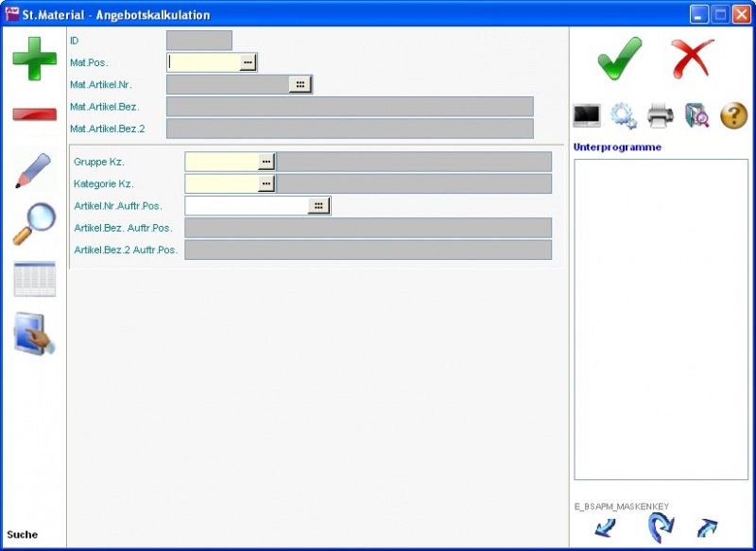
Task: Open print preview document icon
Action: 696,115
